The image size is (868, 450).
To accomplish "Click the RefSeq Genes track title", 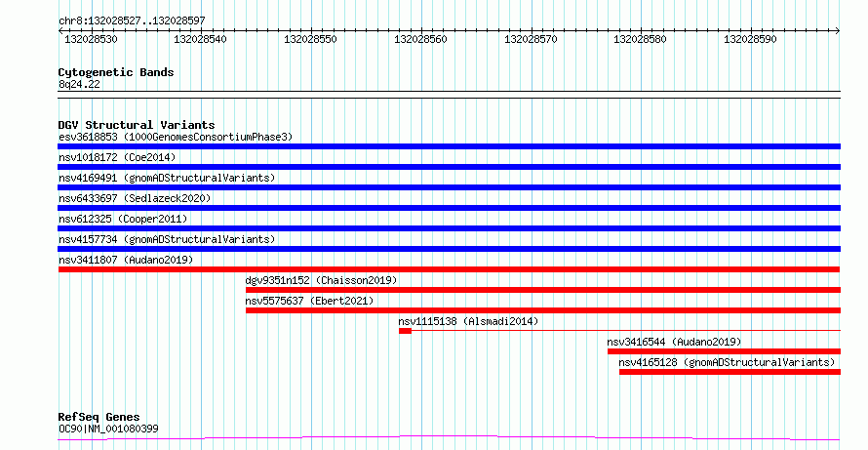I will (x=99, y=417).
